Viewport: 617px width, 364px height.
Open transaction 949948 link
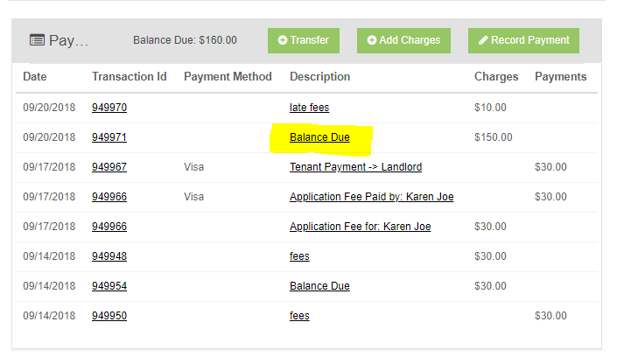[x=109, y=256]
